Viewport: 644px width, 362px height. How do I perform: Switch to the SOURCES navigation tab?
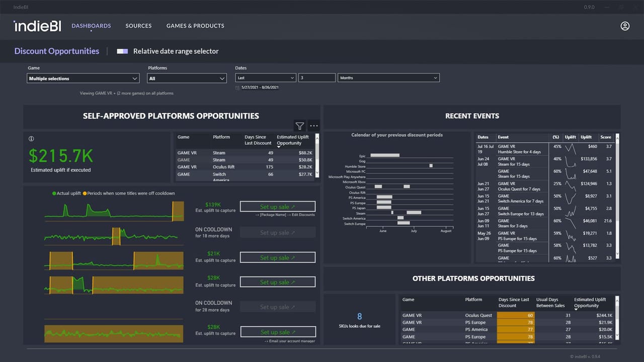pyautogui.click(x=138, y=26)
